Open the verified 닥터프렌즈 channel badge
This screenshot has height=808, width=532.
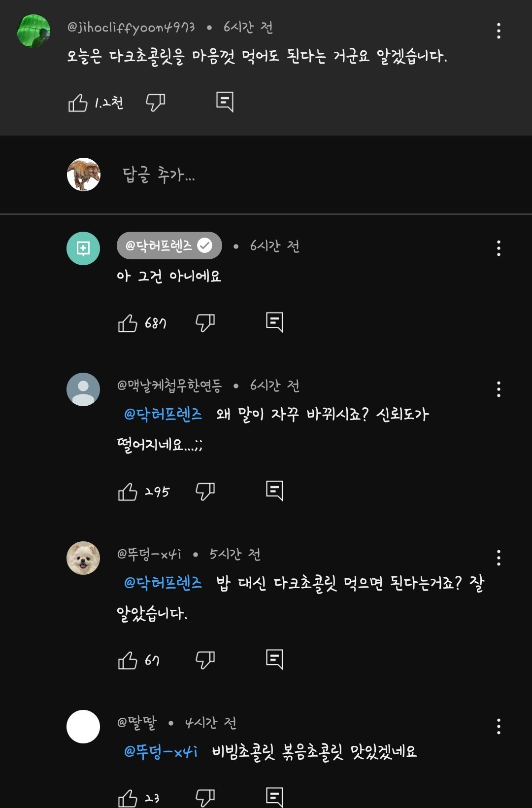click(x=169, y=246)
